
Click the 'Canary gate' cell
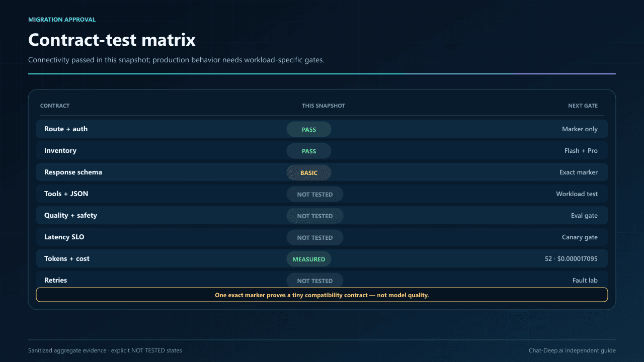pyautogui.click(x=580, y=237)
